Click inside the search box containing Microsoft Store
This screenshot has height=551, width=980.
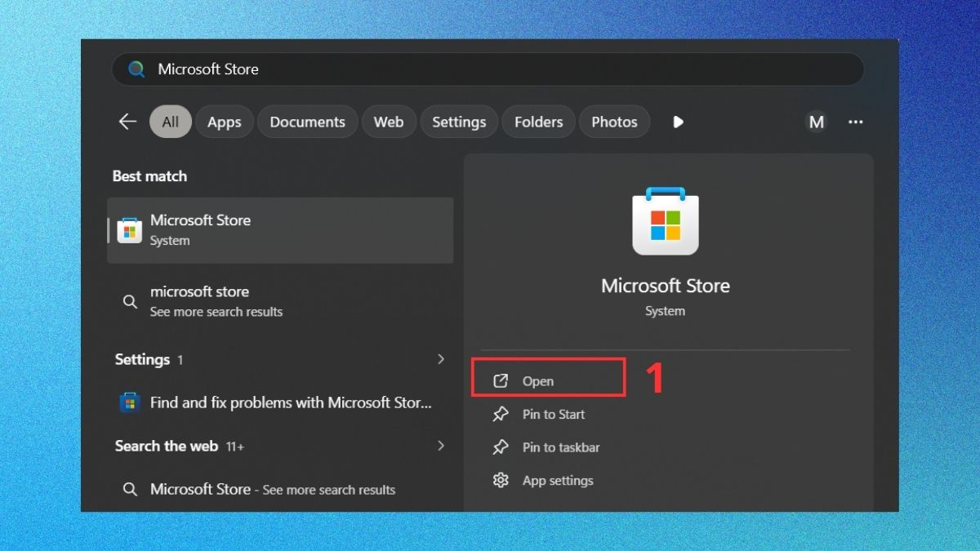[488, 69]
